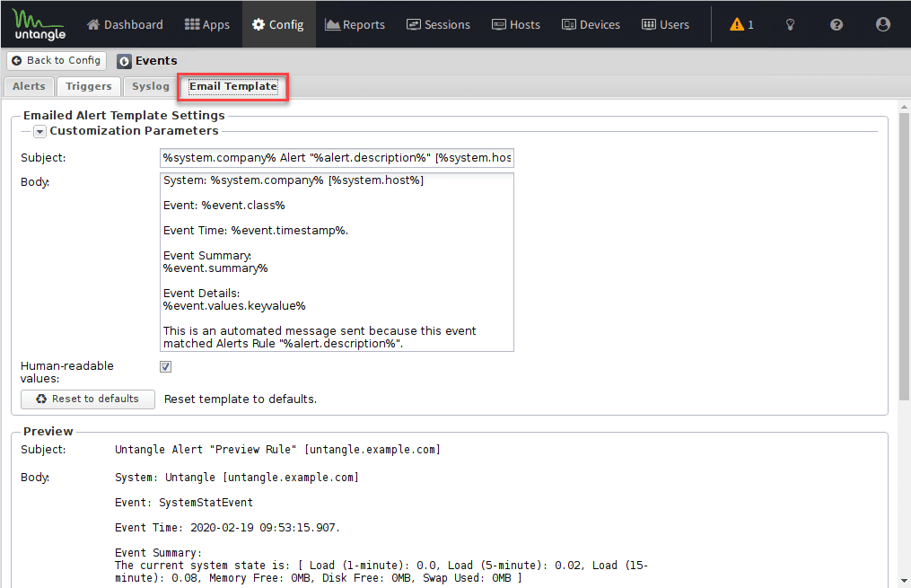Click the scrollbar up arrow

coord(904,106)
